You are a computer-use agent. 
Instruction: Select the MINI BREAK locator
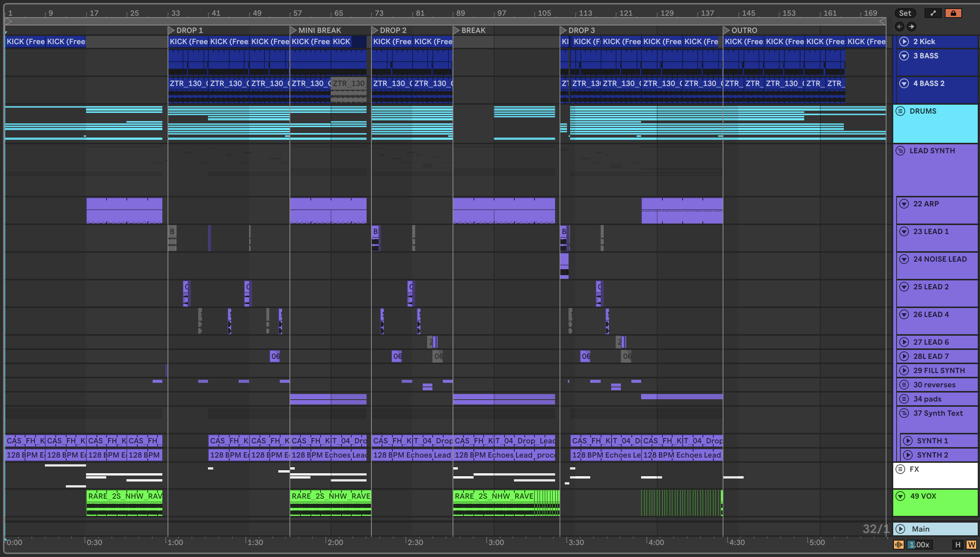(x=293, y=30)
